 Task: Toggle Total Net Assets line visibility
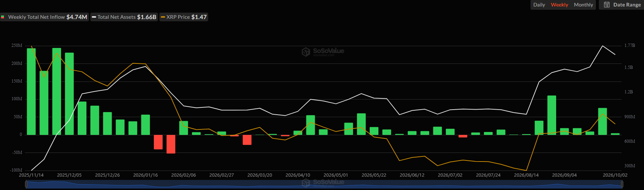tap(124, 17)
